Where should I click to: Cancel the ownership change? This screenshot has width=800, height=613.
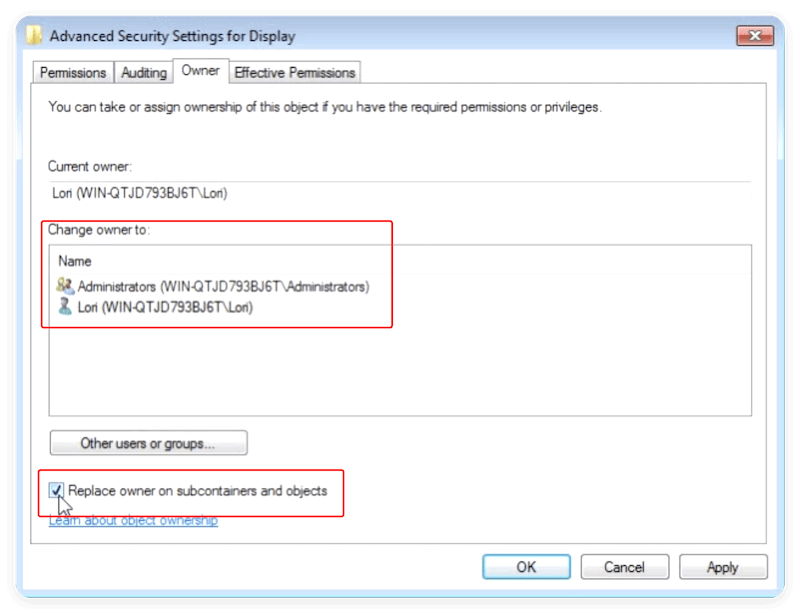coord(625,566)
